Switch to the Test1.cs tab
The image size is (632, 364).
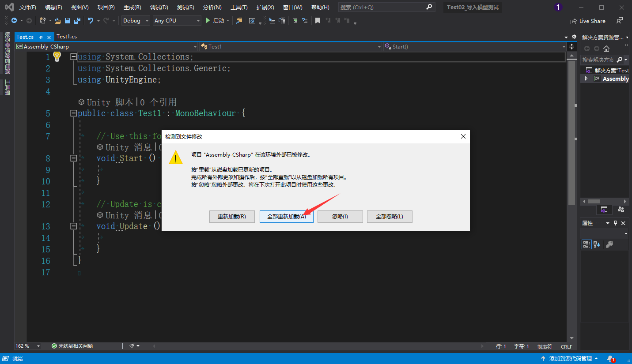[x=67, y=37]
